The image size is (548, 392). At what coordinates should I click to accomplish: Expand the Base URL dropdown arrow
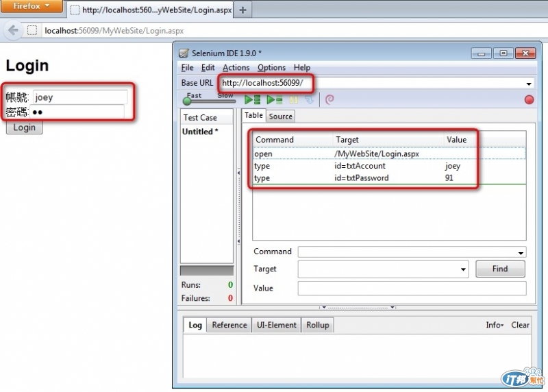[529, 84]
